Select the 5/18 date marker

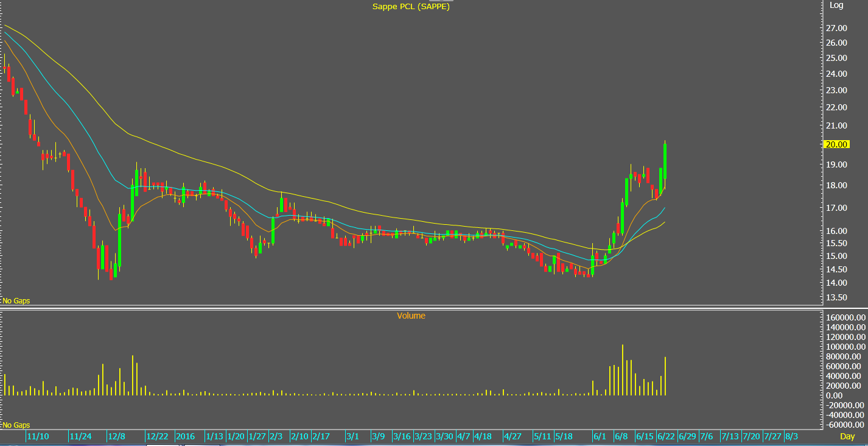pos(564,437)
